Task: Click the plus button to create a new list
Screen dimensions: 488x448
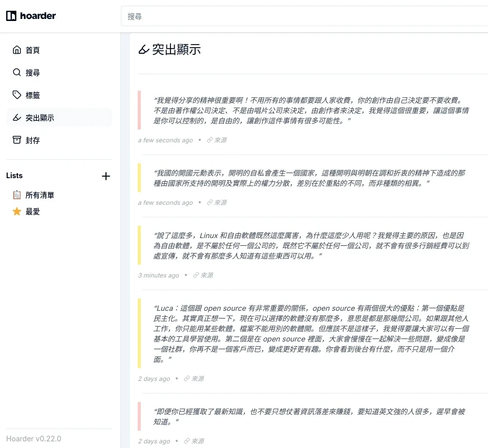Action: (106, 176)
